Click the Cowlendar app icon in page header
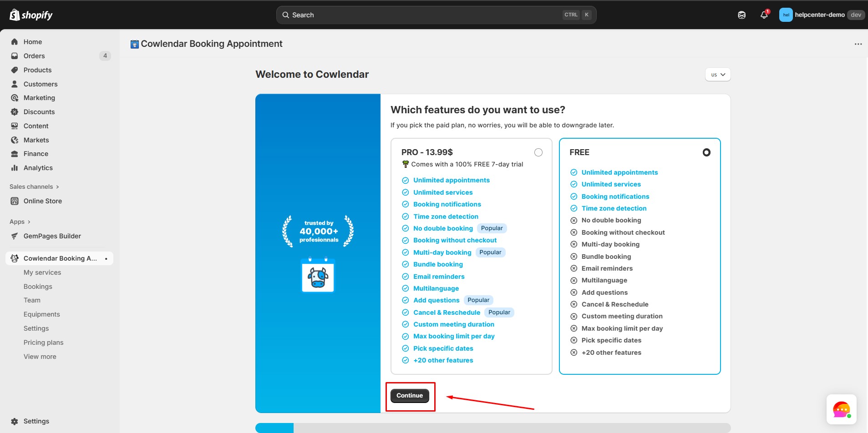Viewport: 868px width, 433px height. coord(135,44)
